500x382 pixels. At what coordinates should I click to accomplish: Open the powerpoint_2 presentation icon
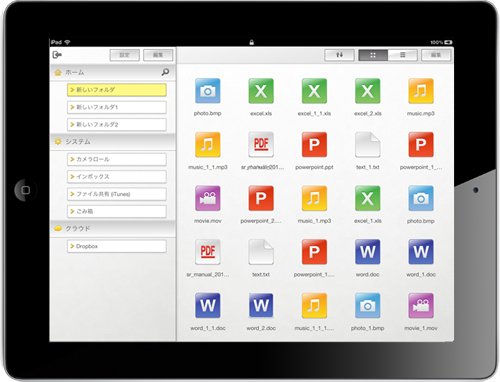pyautogui.click(x=261, y=198)
